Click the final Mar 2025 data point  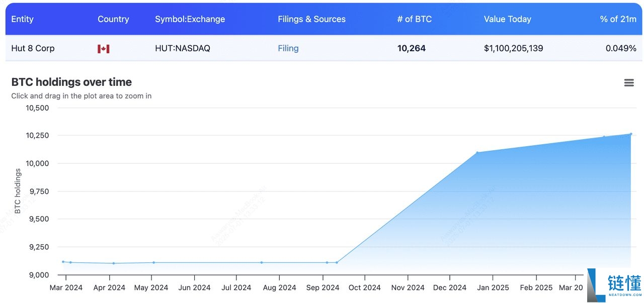(x=631, y=134)
